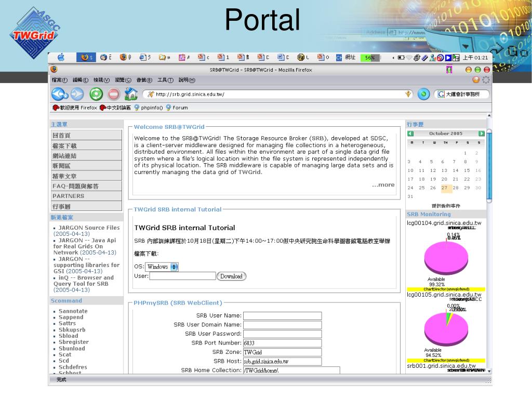Open the 工具(T) menu
Viewport: 532px width, 399px height.
tap(165, 80)
